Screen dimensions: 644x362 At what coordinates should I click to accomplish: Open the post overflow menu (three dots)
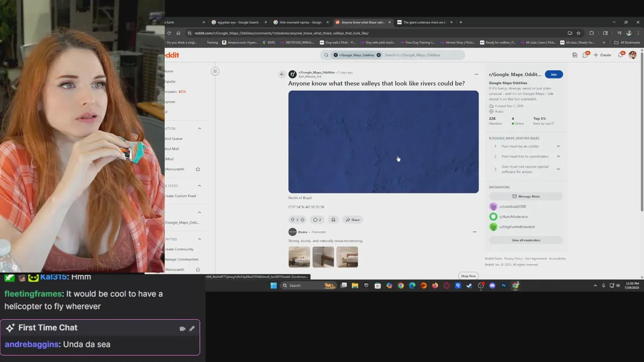pyautogui.click(x=476, y=74)
